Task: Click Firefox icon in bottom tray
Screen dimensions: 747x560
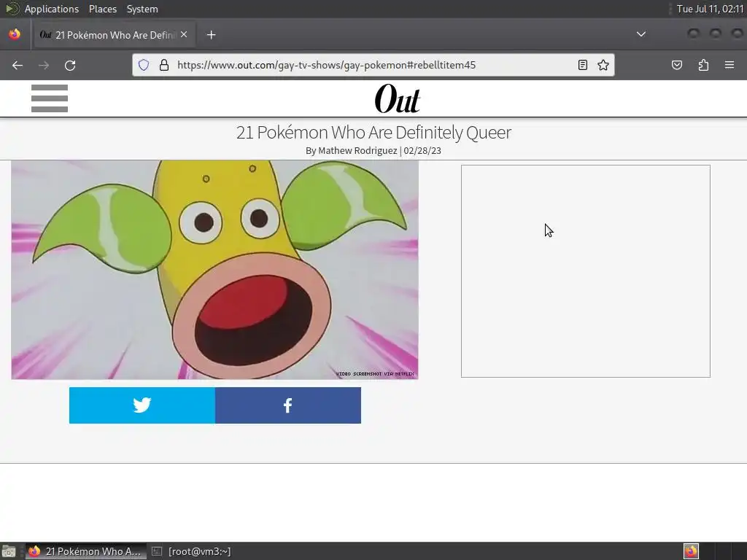Action: [x=691, y=551]
